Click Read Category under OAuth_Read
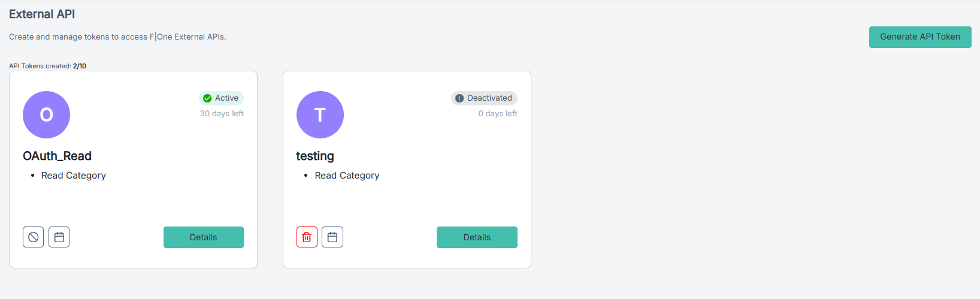Viewport: 980px width, 299px height. click(x=74, y=176)
